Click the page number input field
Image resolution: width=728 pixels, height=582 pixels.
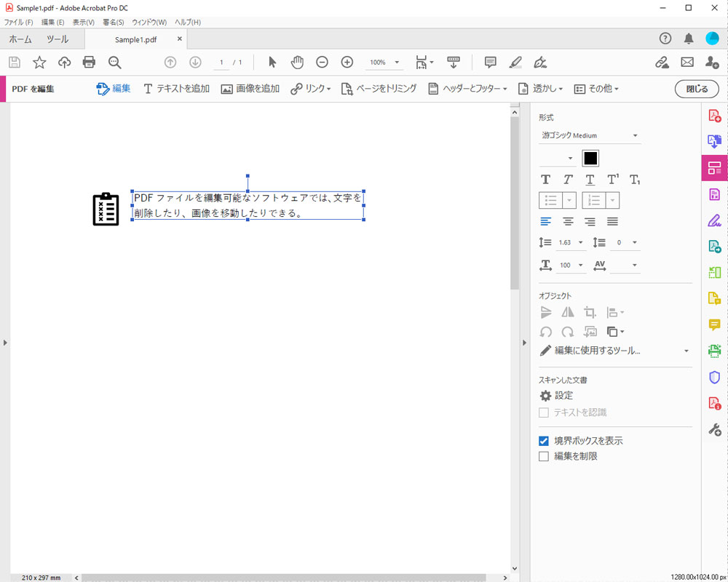click(x=221, y=63)
